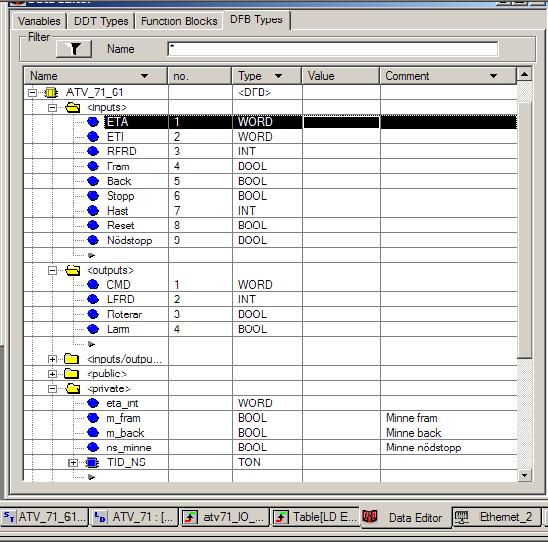Screen dimensions: 548x542
Task: Click the blue dot icon beside Stopp
Action: tap(93, 196)
